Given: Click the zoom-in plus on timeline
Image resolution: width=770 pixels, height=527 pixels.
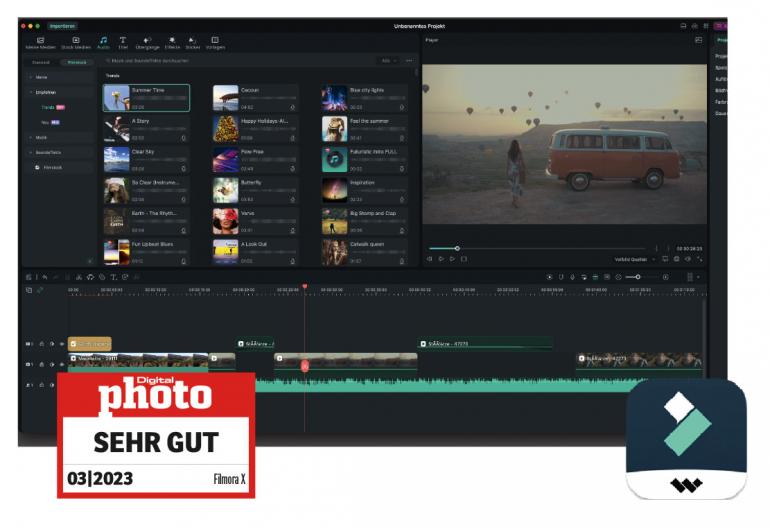Looking at the screenshot, I should pos(665,277).
